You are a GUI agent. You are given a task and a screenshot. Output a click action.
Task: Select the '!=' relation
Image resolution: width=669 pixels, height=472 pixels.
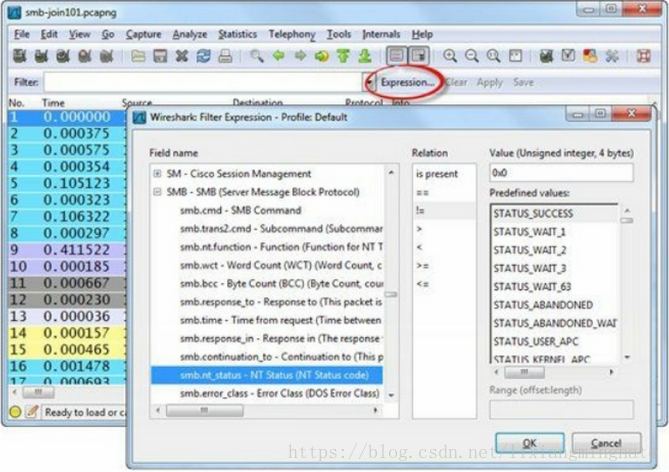click(x=444, y=211)
